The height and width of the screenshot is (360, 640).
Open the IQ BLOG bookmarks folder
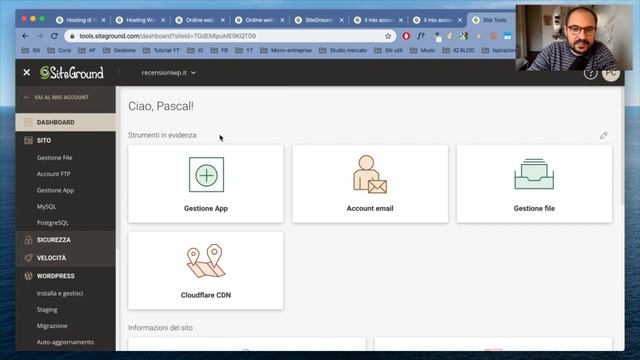point(458,50)
